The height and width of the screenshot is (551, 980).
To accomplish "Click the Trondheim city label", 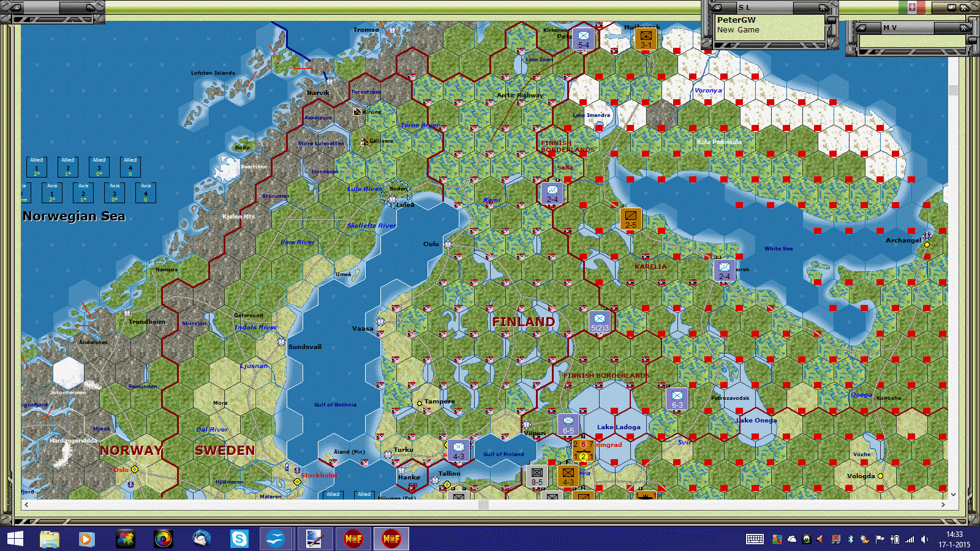I will 147,321.
